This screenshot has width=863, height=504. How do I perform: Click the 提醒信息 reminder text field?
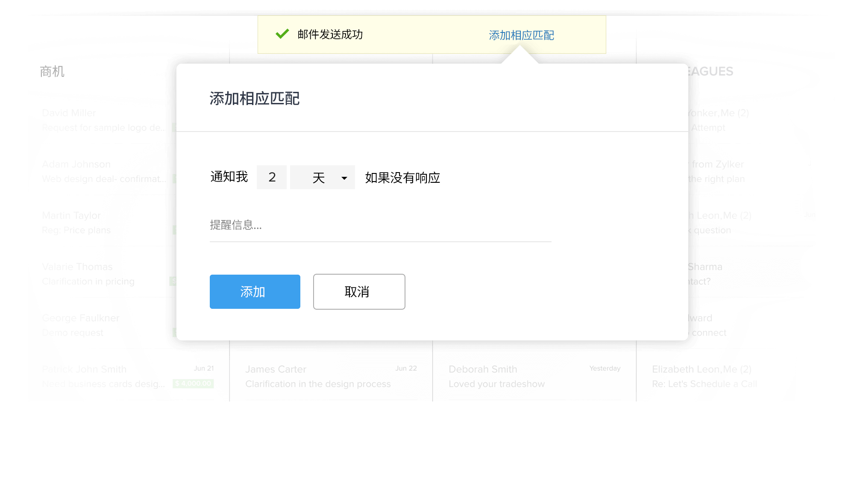click(380, 225)
